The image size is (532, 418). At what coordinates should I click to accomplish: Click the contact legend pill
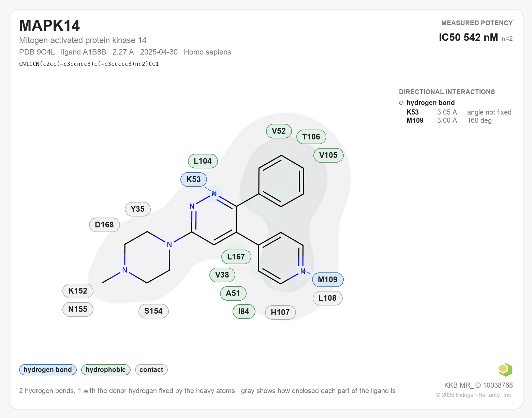coord(151,370)
